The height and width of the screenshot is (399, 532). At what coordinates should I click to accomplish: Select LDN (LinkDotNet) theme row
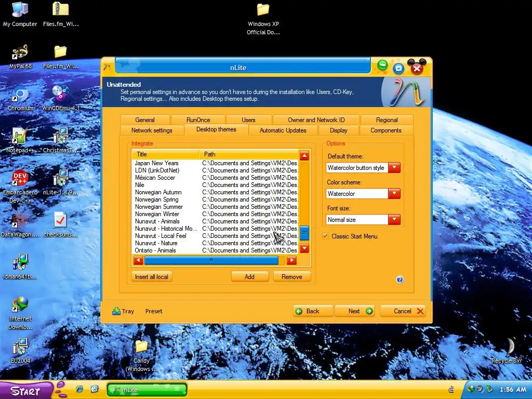[x=215, y=170]
